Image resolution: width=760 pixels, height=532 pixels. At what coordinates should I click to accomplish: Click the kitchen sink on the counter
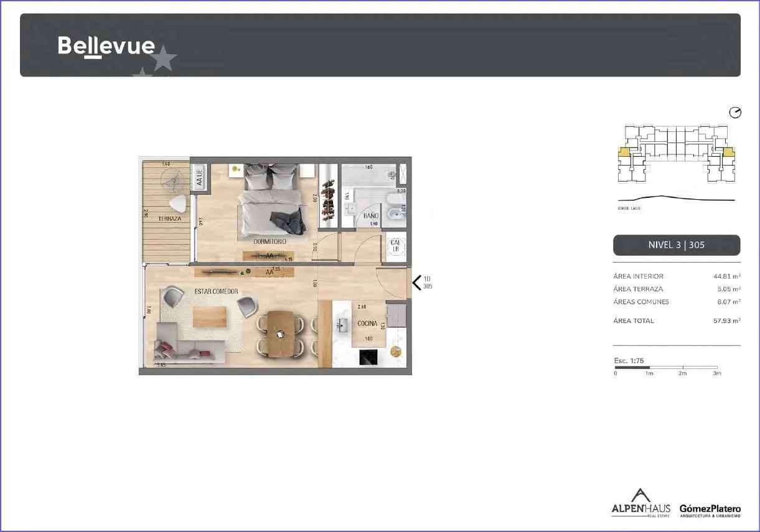tap(342, 324)
